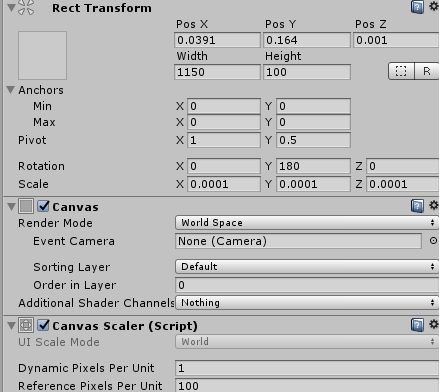Click the Pivot Y field

coord(313,140)
